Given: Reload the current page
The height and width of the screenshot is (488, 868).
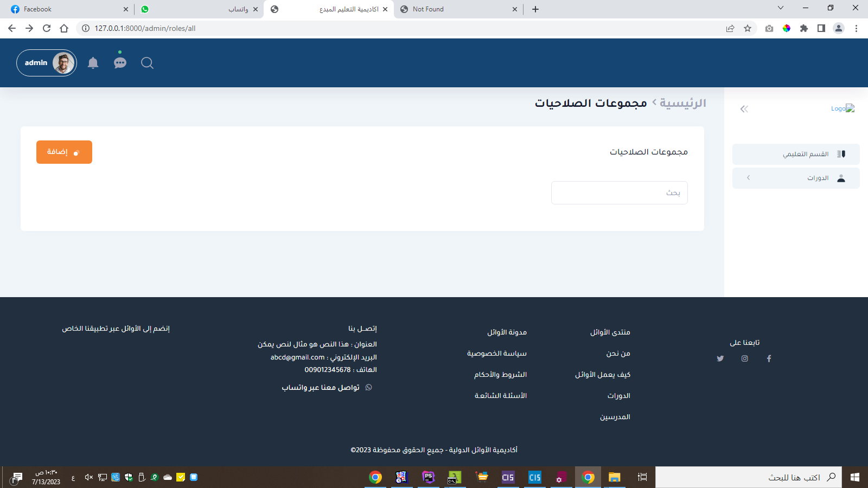Looking at the screenshot, I should (x=47, y=28).
